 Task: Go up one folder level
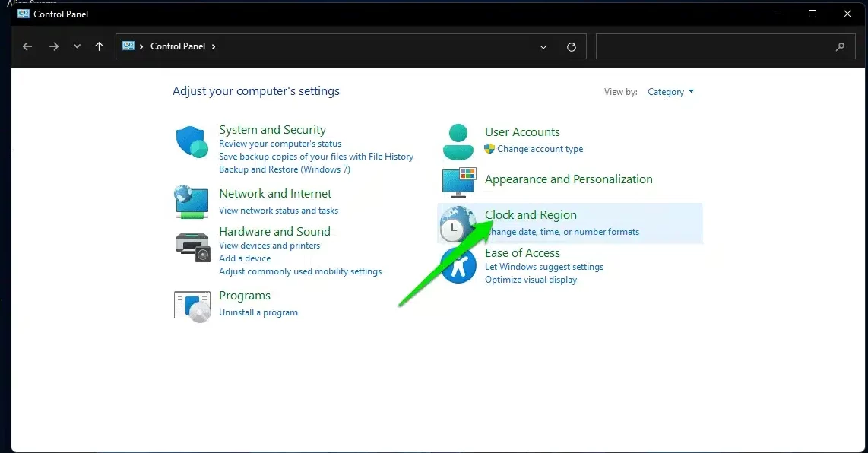pyautogui.click(x=99, y=46)
